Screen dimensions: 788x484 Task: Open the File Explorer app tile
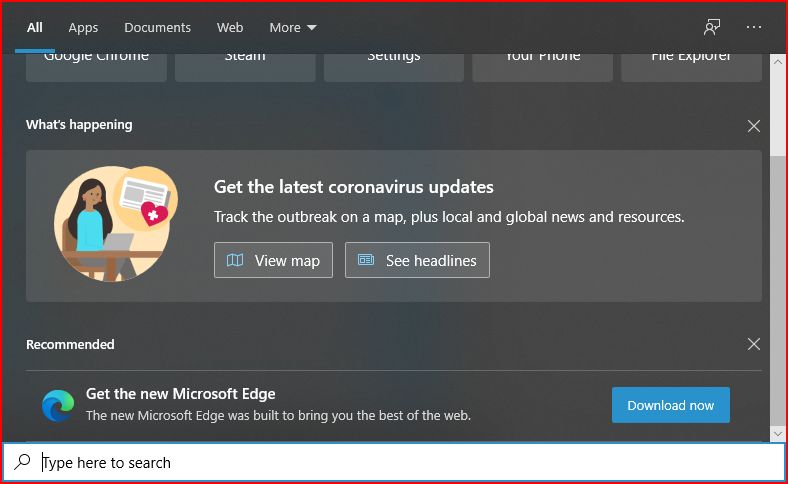[691, 67]
